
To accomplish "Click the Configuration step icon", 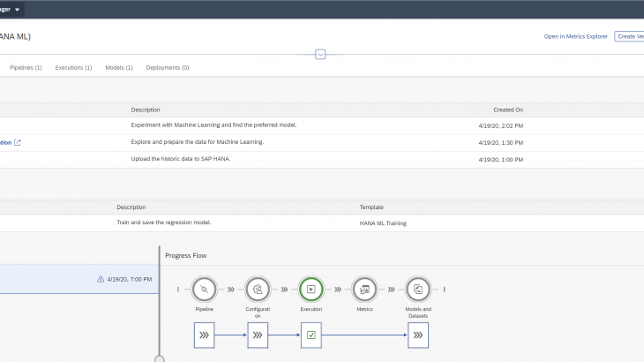I will pos(258,289).
